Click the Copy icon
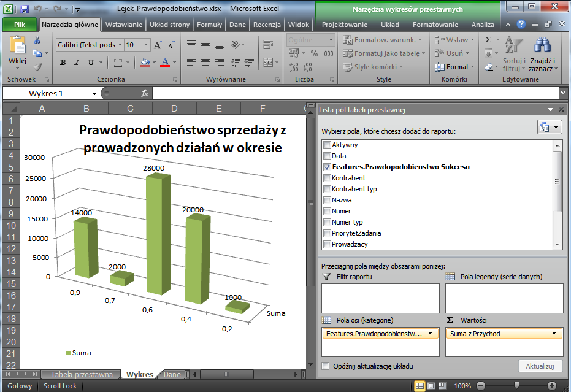Image resolution: width=571 pixels, height=392 pixels. click(37, 53)
